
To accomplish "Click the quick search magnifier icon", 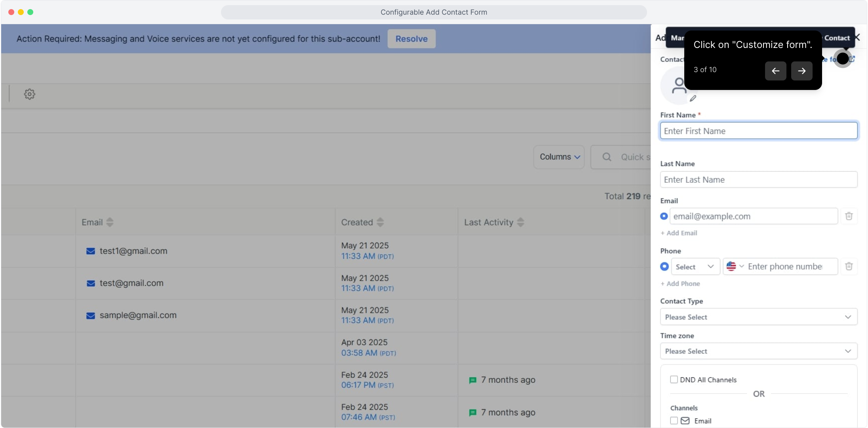I will tap(607, 157).
